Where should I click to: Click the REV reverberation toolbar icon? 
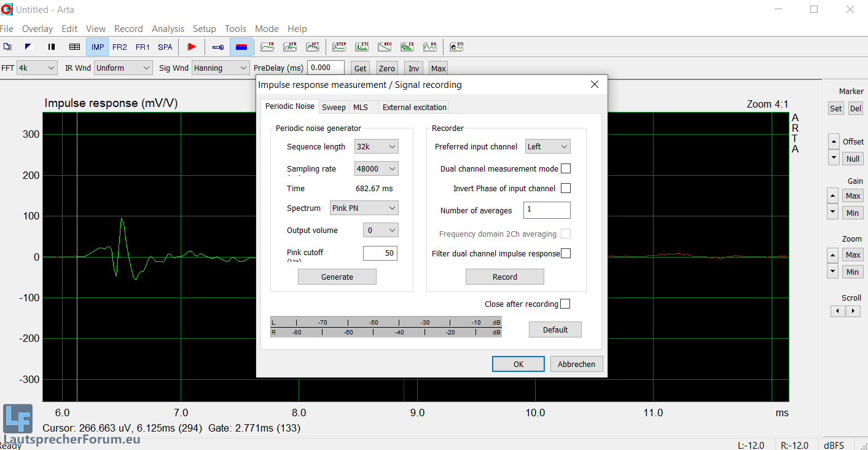385,47
